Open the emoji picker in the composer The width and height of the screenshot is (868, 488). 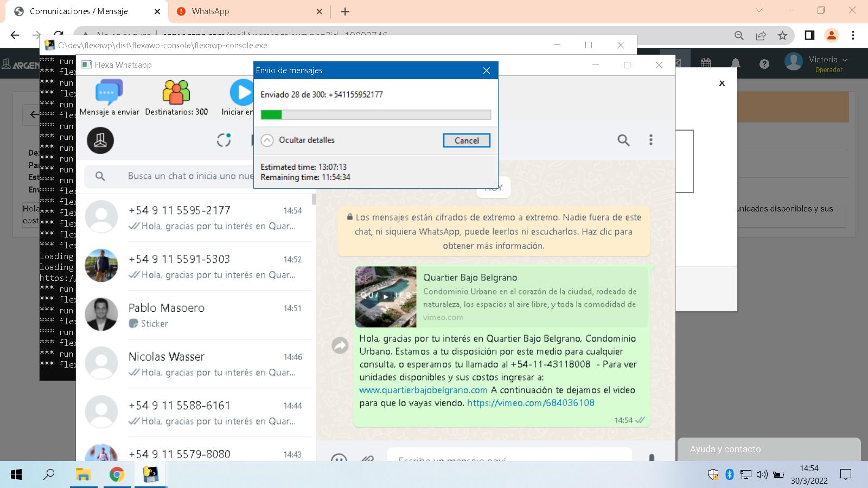tap(339, 457)
